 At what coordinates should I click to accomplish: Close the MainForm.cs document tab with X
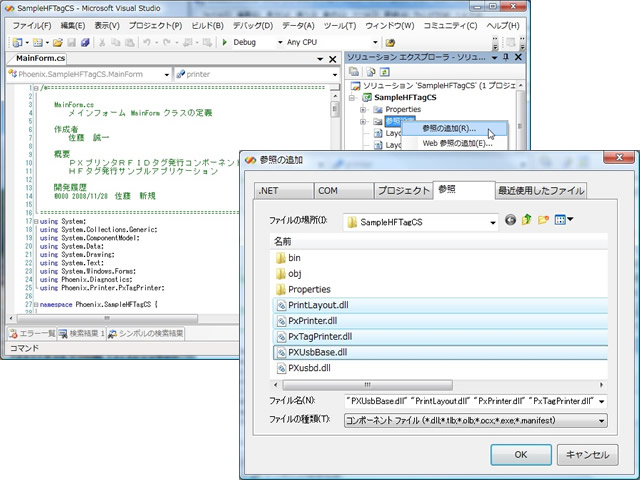[x=333, y=60]
